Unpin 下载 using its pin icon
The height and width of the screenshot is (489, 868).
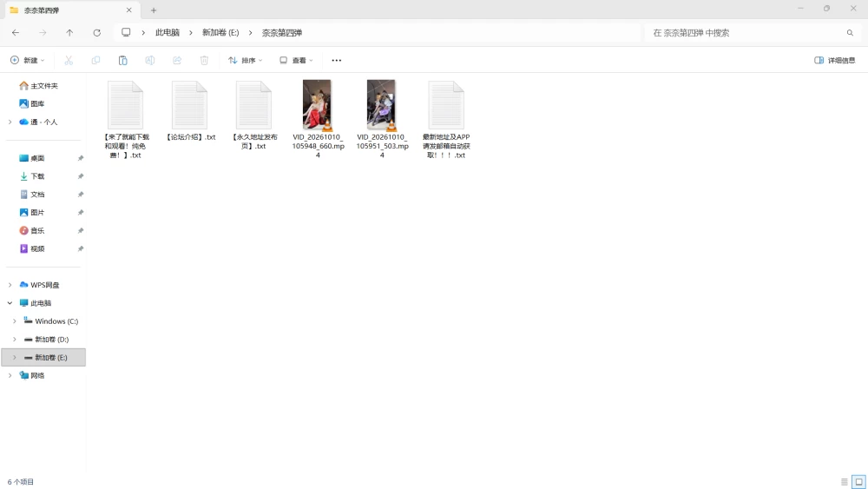point(80,176)
